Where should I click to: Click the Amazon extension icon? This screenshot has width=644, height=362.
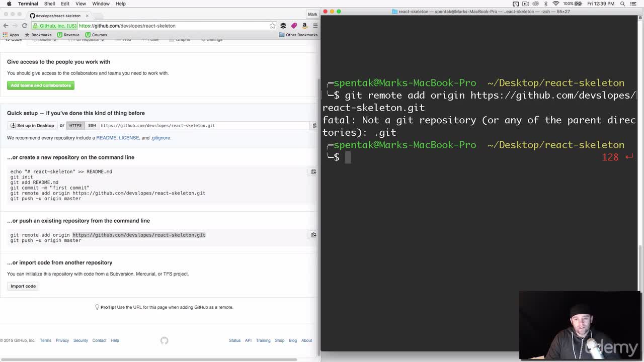click(x=304, y=26)
